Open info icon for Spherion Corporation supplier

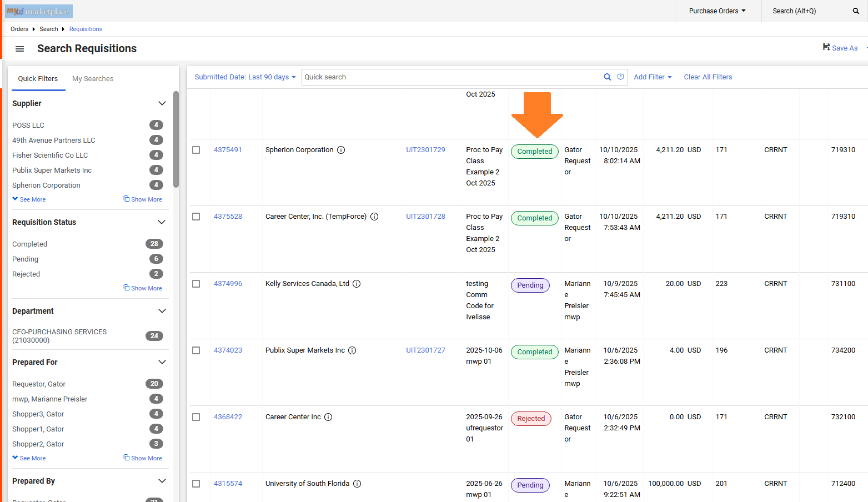tap(341, 150)
